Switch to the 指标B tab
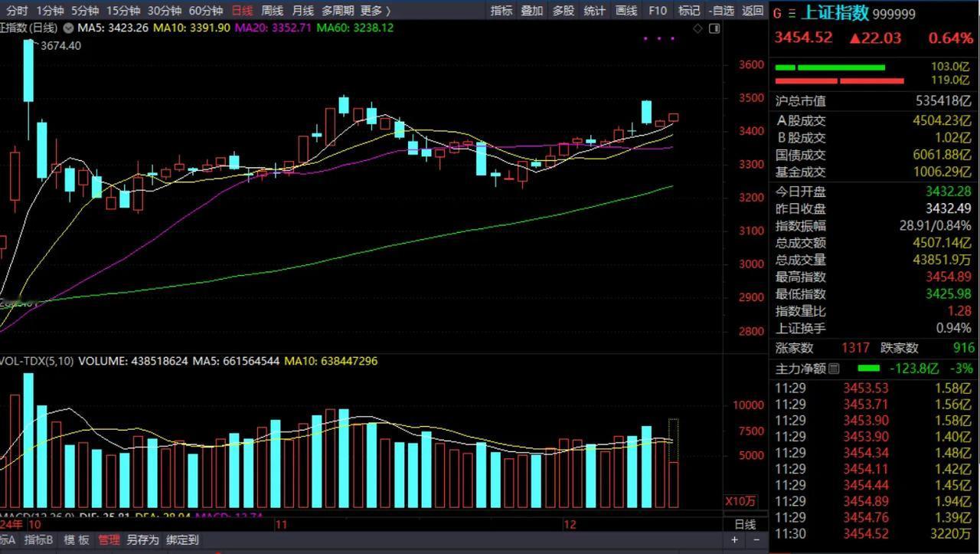Screen dimensions: 980x554 (x=38, y=540)
